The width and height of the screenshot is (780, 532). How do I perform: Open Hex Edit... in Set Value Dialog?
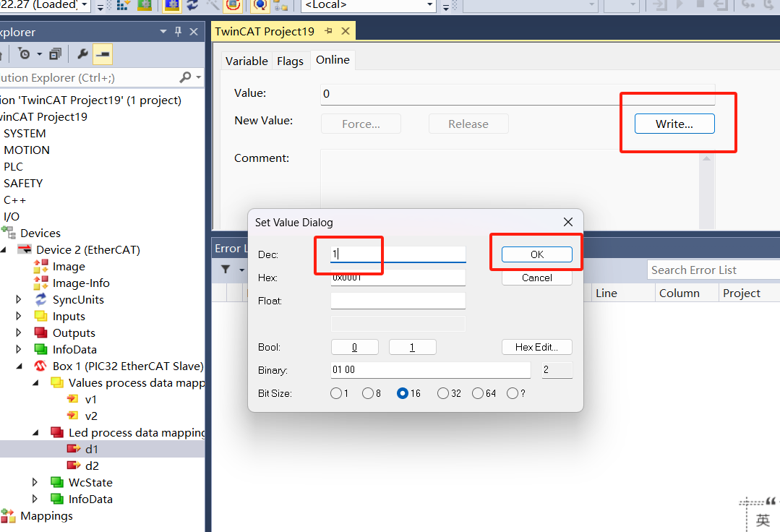[x=537, y=347]
